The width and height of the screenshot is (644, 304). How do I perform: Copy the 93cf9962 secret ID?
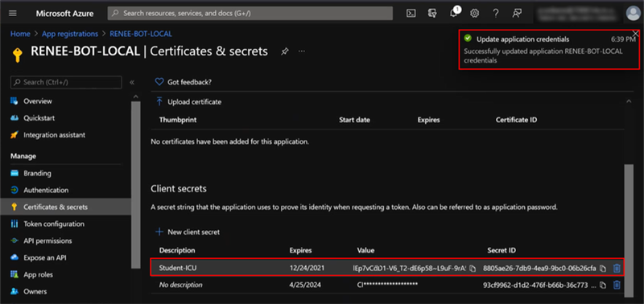pos(602,285)
